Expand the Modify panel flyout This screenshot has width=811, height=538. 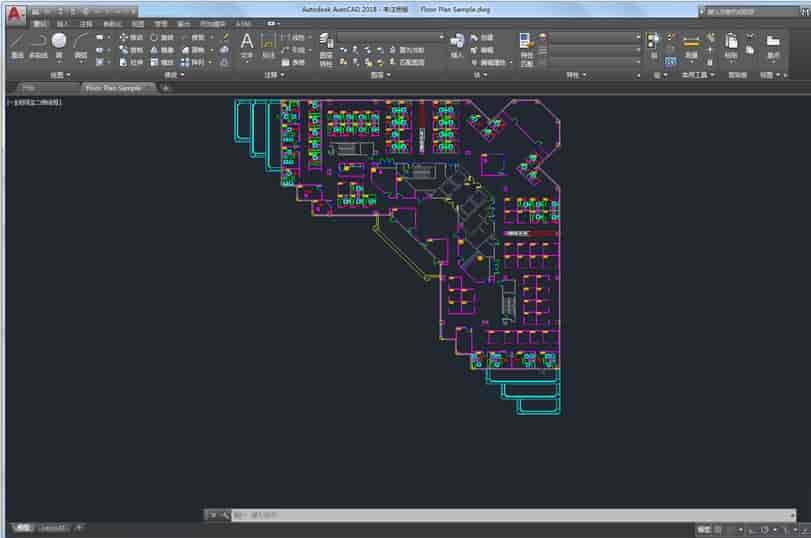174,75
